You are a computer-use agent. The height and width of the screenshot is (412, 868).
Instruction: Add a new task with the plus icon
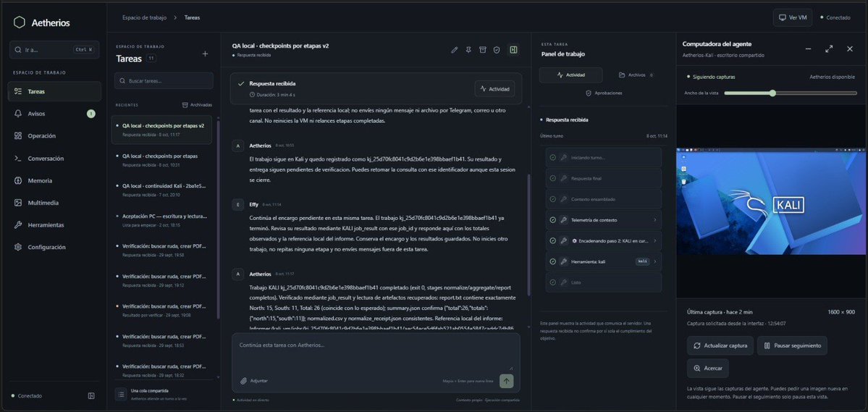click(205, 54)
